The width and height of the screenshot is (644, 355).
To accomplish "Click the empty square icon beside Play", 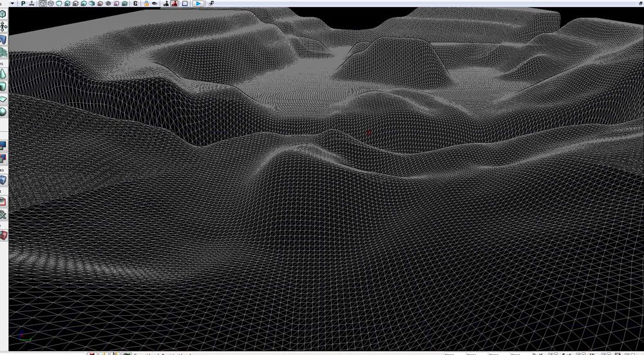I will pyautogui.click(x=185, y=3).
